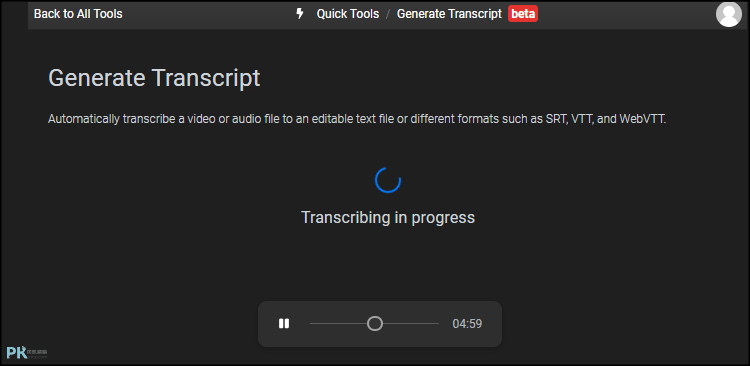Click the Transcribing in progress status text

click(387, 217)
